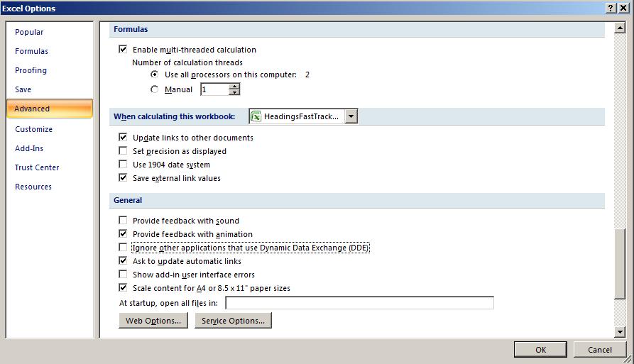
Task: Toggle Save external link values
Action: (x=123, y=178)
